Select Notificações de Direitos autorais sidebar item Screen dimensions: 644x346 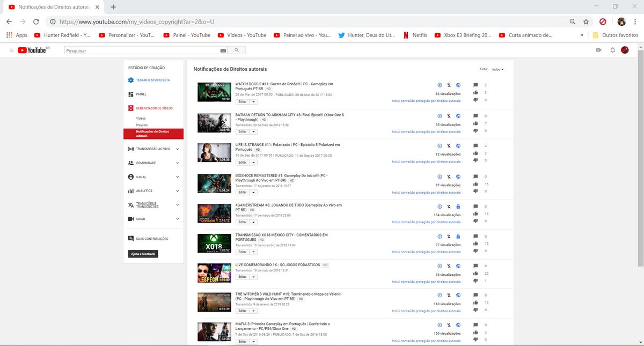point(153,134)
